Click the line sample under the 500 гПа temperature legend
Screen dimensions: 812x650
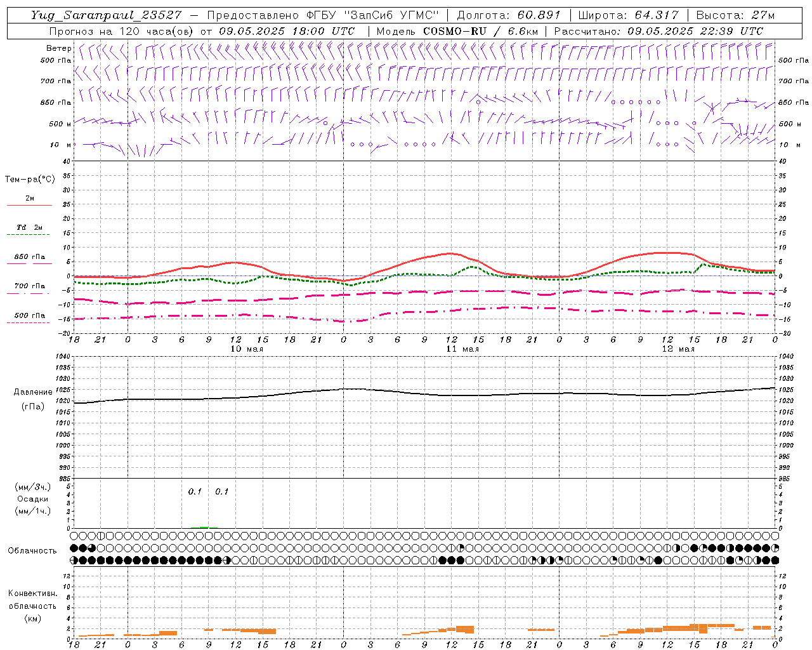[x=29, y=322]
